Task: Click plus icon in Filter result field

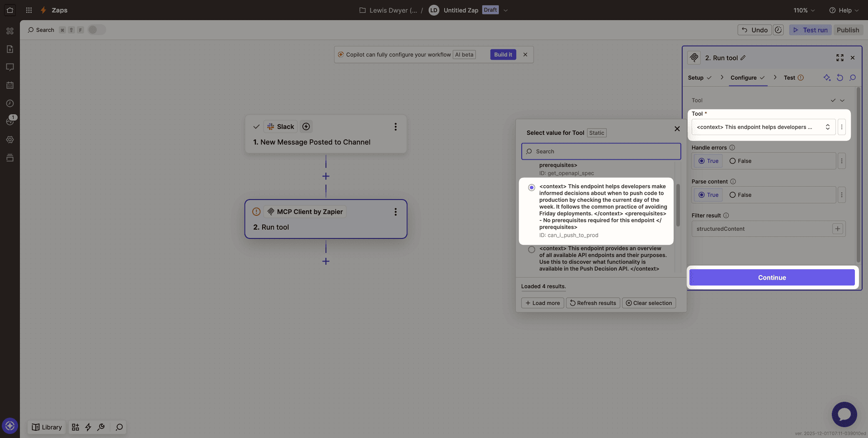Action: pyautogui.click(x=837, y=229)
